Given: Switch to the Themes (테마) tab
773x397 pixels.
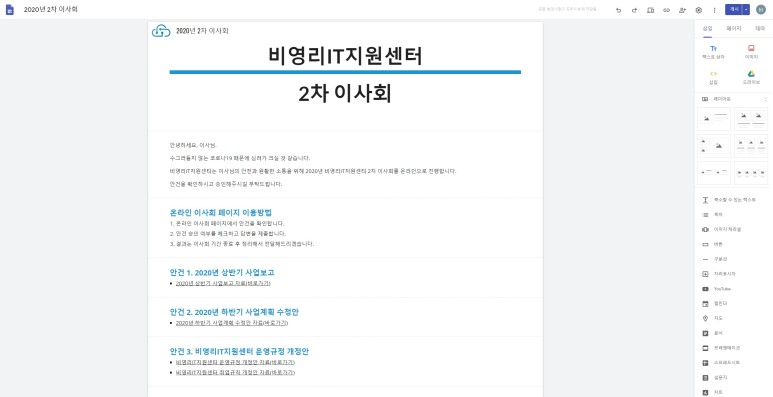Looking at the screenshot, I should [x=760, y=29].
